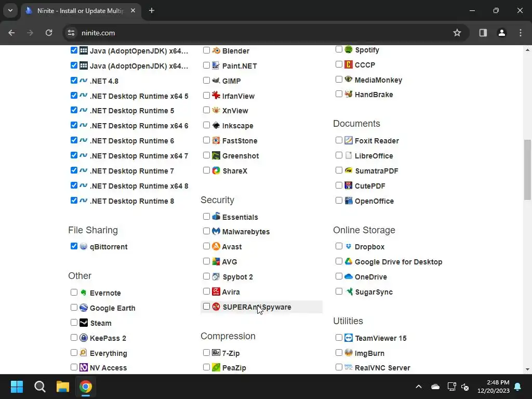Screen dimensions: 532x399
Task: Click the ninite.com address bar
Action: (266, 33)
